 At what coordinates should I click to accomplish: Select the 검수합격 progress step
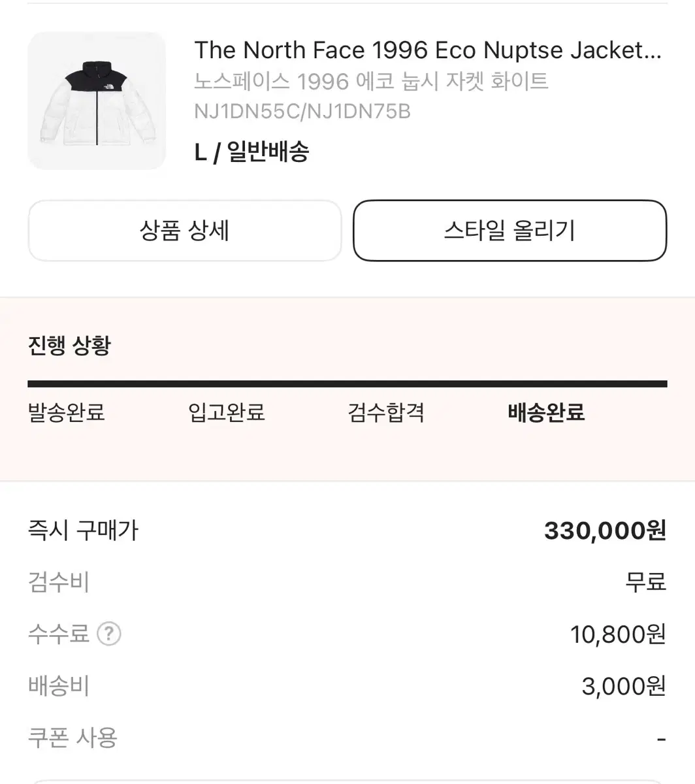pyautogui.click(x=387, y=412)
